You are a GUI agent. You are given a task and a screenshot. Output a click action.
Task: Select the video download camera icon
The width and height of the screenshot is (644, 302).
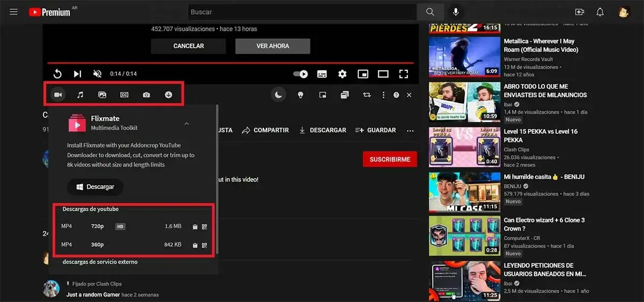[x=58, y=95]
